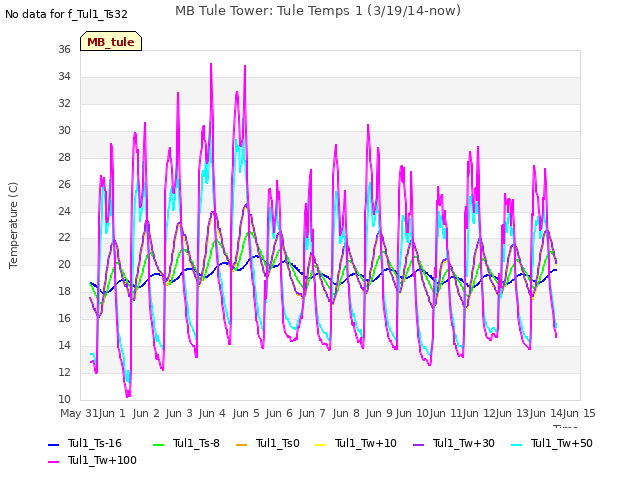Select the Tul1_Tw+50 legend label
Screen dimensions: 640x480
pyautogui.click(x=562, y=443)
